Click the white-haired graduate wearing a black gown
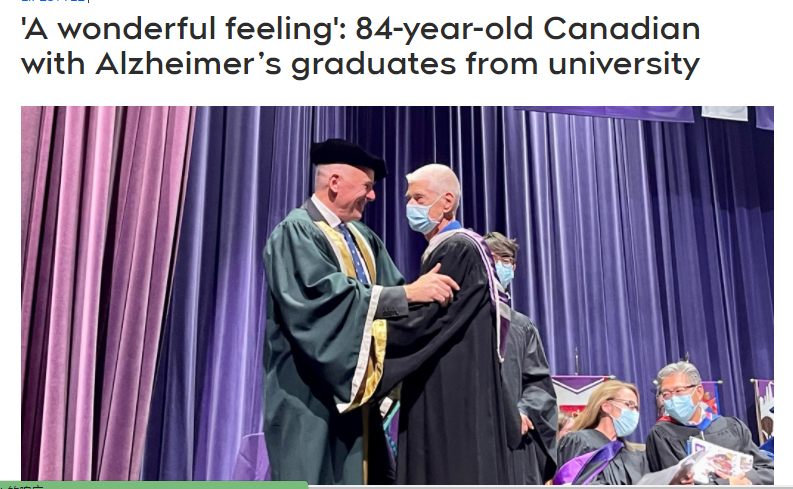Viewport: 793px width, 489px height. point(455,340)
